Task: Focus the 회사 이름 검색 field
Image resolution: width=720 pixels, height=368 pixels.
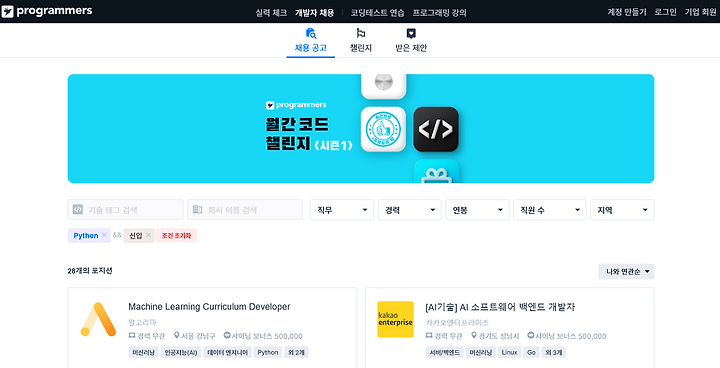Action: click(245, 210)
